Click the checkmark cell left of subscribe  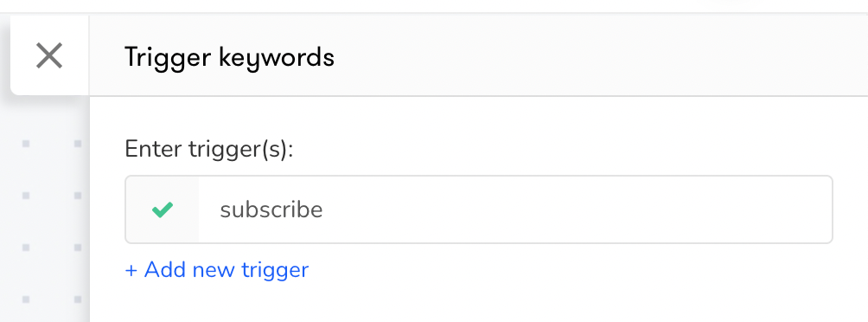(163, 209)
